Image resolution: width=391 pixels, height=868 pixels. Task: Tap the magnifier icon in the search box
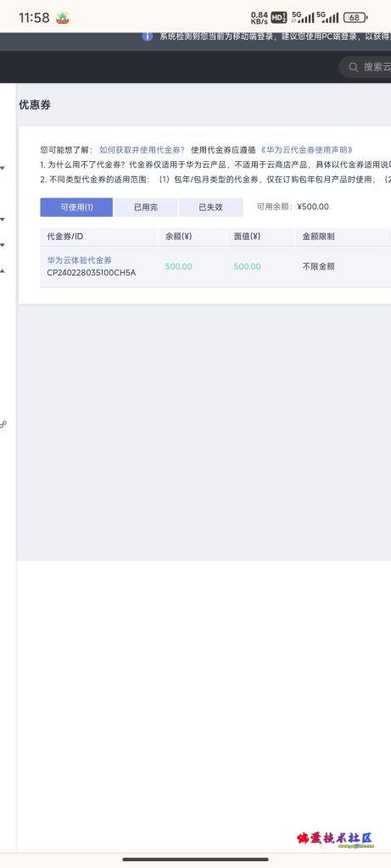pos(353,67)
